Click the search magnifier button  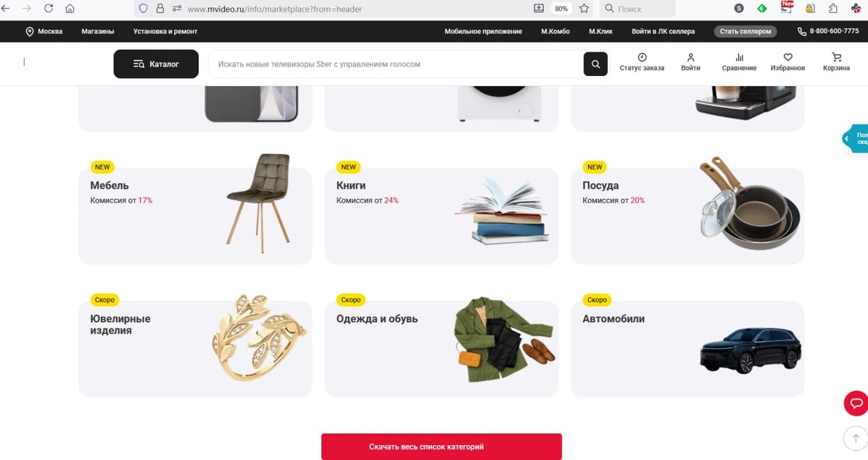coord(595,64)
